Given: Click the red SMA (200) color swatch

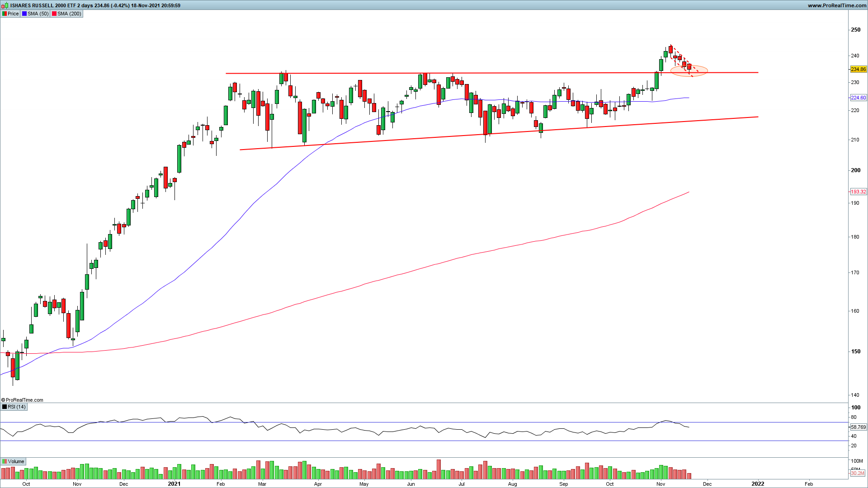Looking at the screenshot, I should point(54,14).
